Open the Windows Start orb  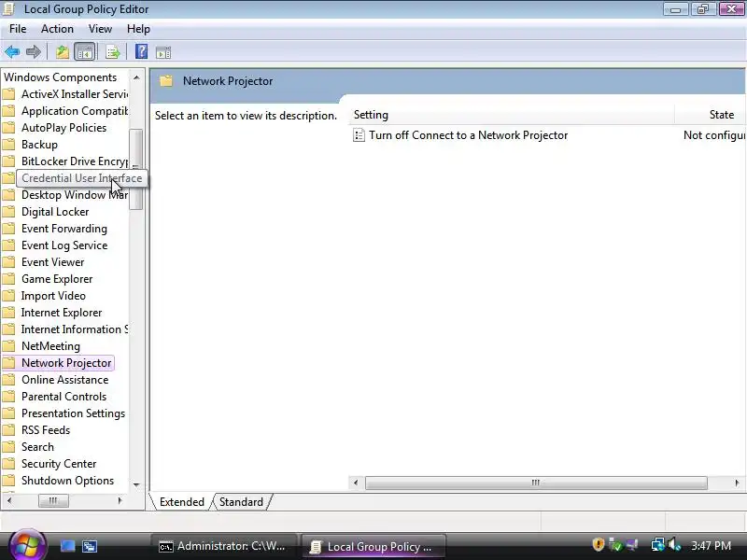pyautogui.click(x=27, y=545)
